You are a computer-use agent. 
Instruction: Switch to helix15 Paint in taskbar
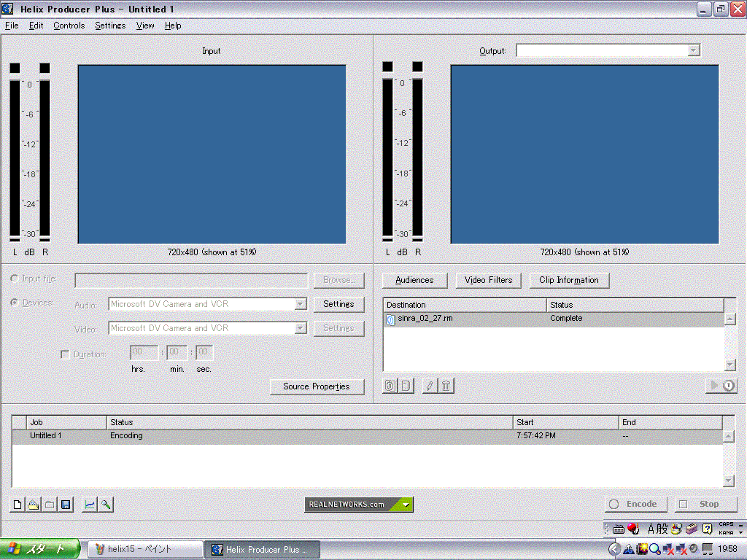pyautogui.click(x=145, y=550)
